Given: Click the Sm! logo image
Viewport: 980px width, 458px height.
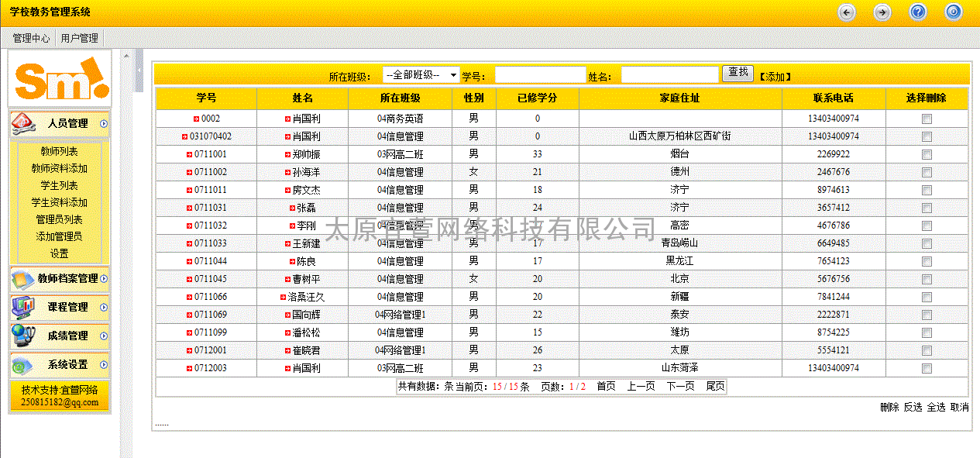Looking at the screenshot, I should 60,78.
